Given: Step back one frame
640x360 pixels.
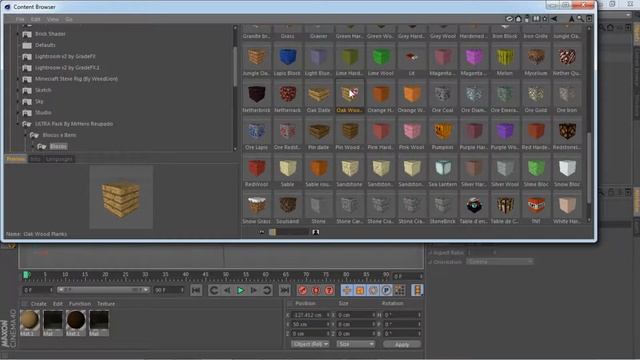Looking at the screenshot, I should click(x=227, y=290).
